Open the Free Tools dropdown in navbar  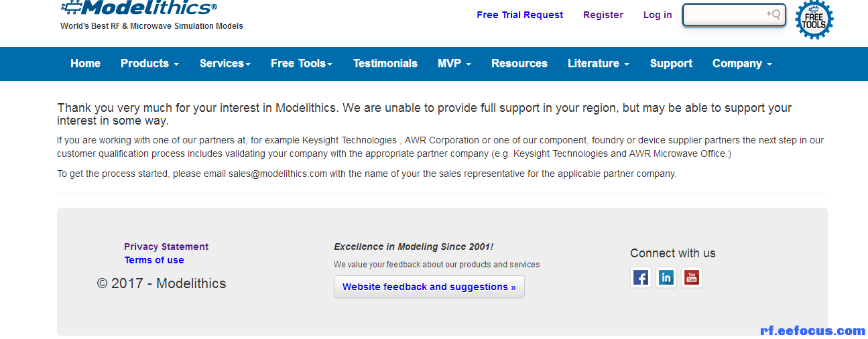pos(302,64)
